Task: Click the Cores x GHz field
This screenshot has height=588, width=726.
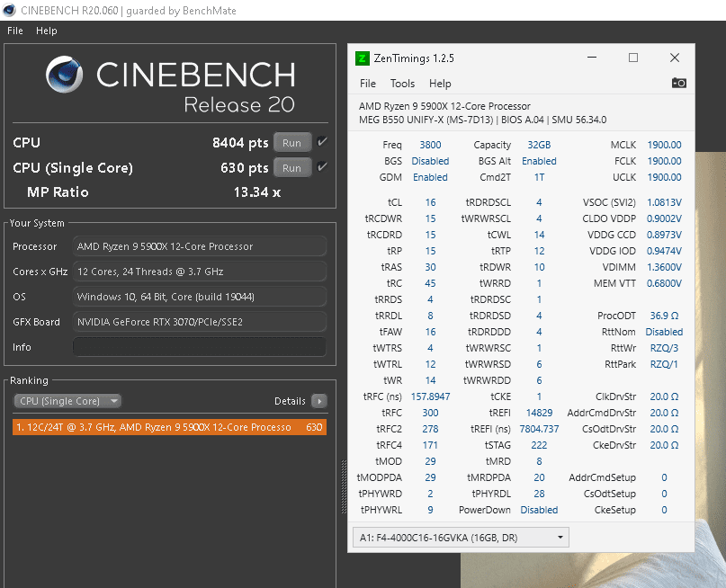Action: tap(200, 272)
